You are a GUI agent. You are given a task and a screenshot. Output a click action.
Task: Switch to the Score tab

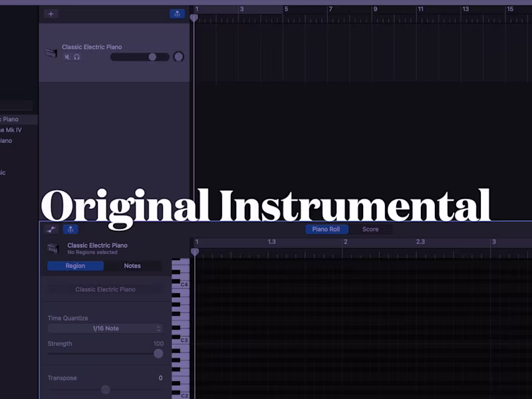pyautogui.click(x=370, y=229)
